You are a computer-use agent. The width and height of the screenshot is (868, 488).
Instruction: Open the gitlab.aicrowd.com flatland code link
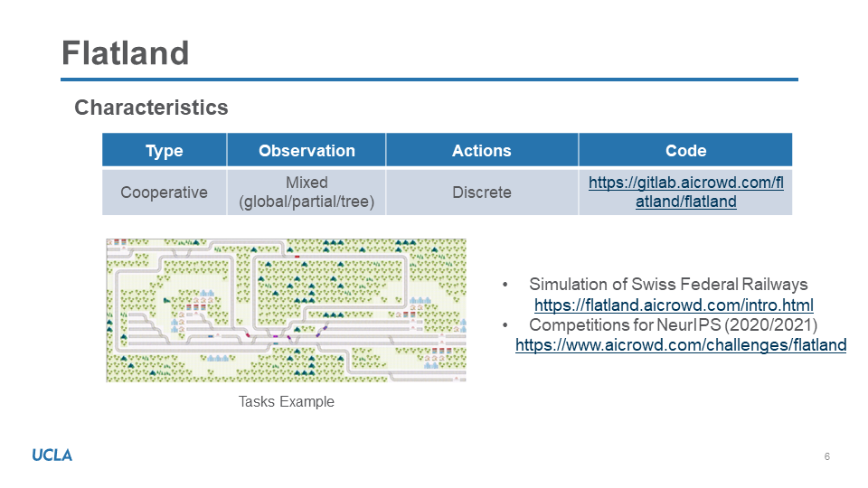(685, 192)
